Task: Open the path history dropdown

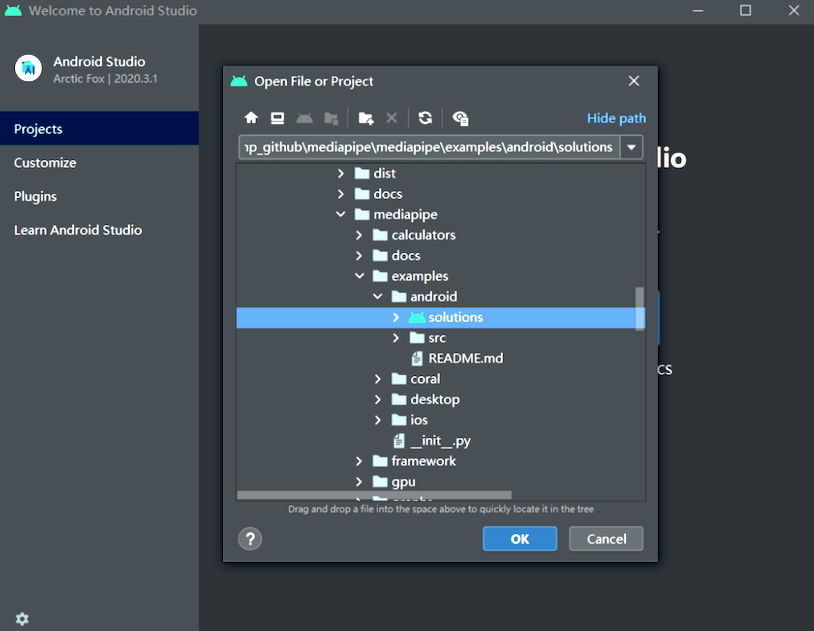Action: click(x=631, y=147)
